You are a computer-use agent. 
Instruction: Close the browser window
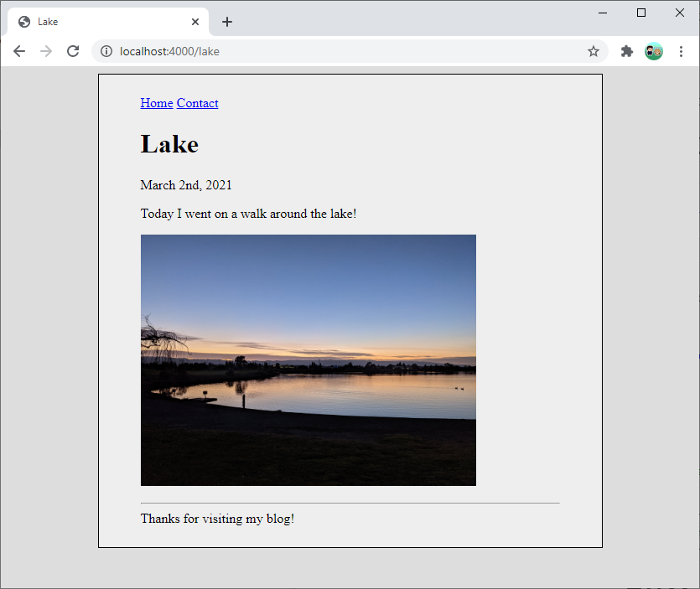pyautogui.click(x=680, y=13)
